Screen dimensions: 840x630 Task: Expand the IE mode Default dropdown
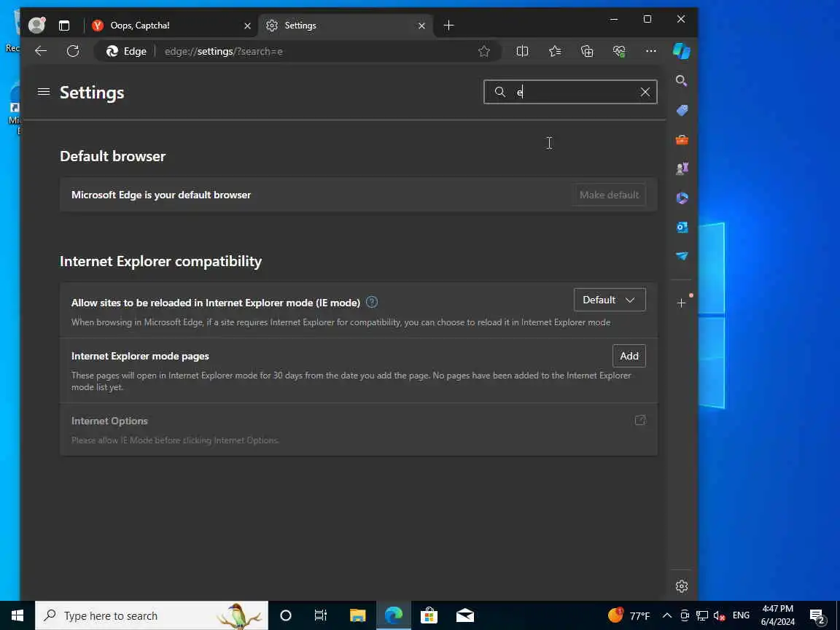coord(610,300)
